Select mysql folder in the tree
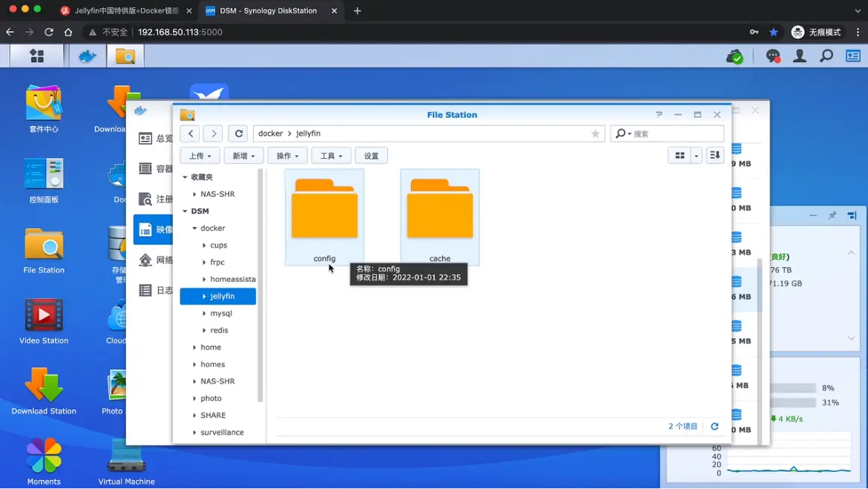 [x=221, y=313]
